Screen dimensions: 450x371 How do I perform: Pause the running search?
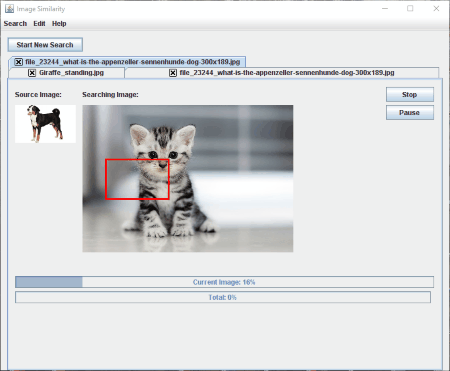click(x=410, y=113)
